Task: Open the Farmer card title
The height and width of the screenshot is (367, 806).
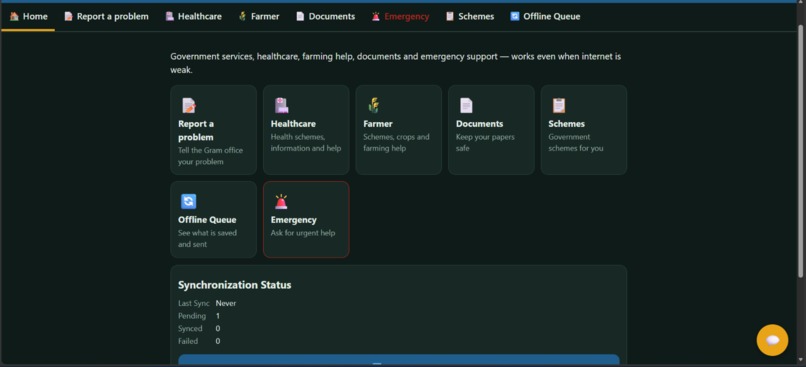Action: pyautogui.click(x=378, y=124)
